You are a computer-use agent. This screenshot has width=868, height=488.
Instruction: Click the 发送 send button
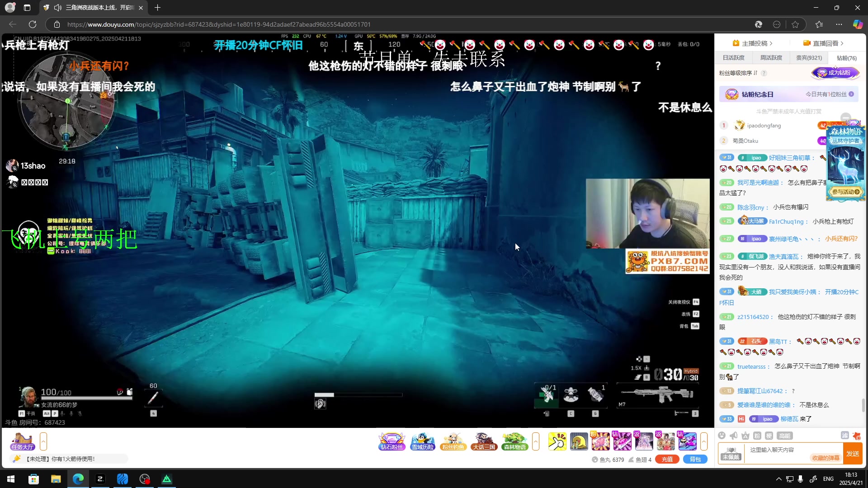click(x=853, y=454)
